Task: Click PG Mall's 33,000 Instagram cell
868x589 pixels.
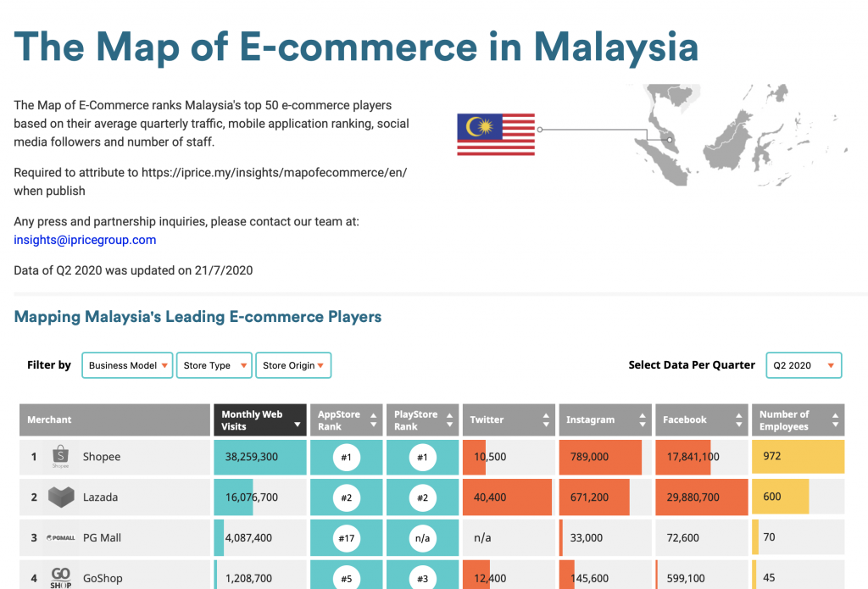Action: click(x=605, y=537)
